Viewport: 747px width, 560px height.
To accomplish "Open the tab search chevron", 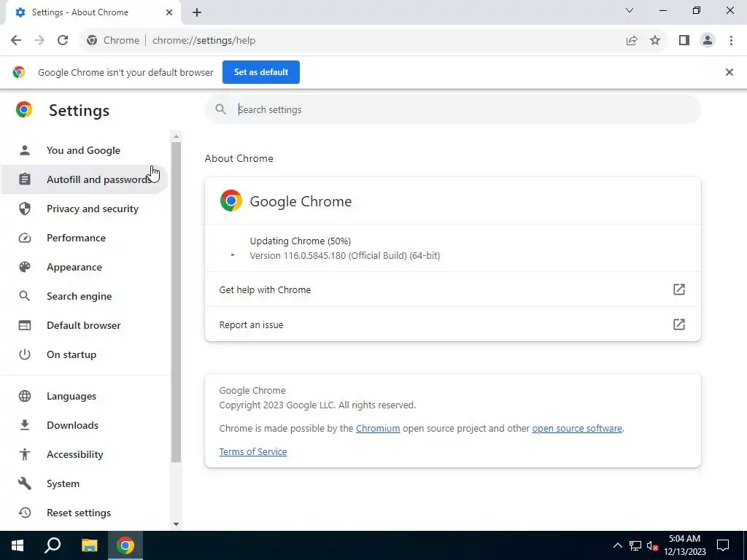I will click(x=630, y=10).
